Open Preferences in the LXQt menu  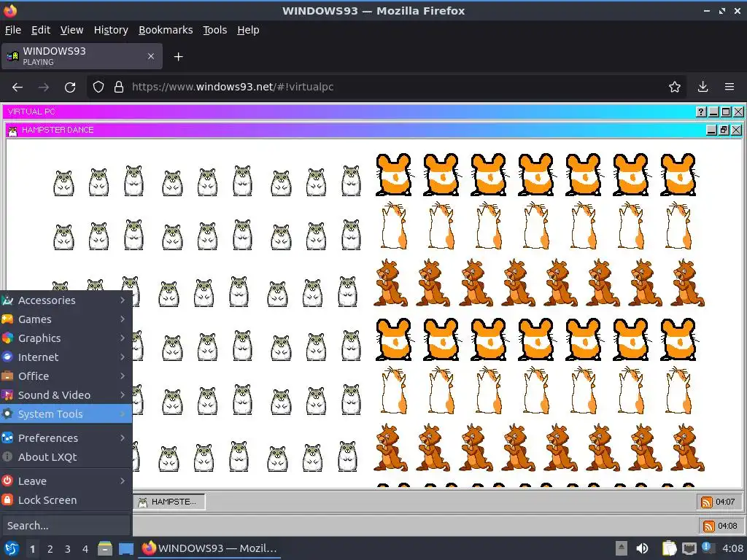66,437
